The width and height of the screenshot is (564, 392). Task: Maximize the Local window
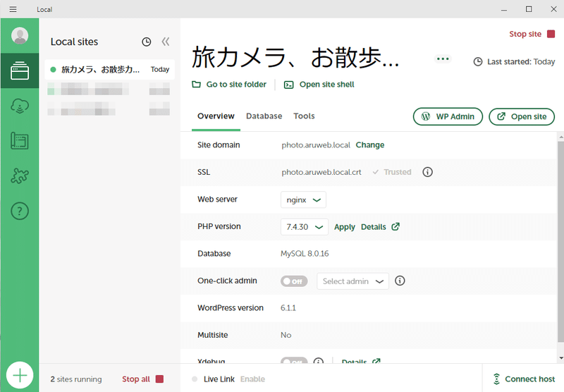529,9
